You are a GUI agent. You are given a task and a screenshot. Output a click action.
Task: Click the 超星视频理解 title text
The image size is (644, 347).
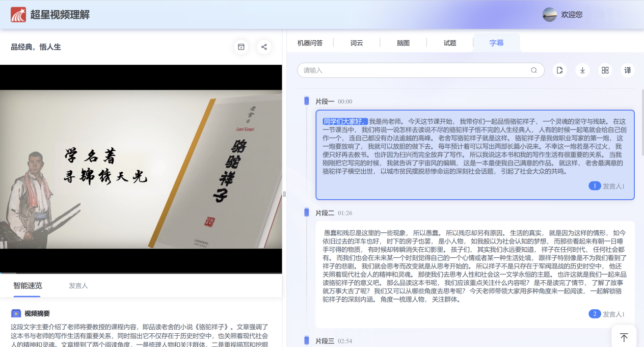60,15
